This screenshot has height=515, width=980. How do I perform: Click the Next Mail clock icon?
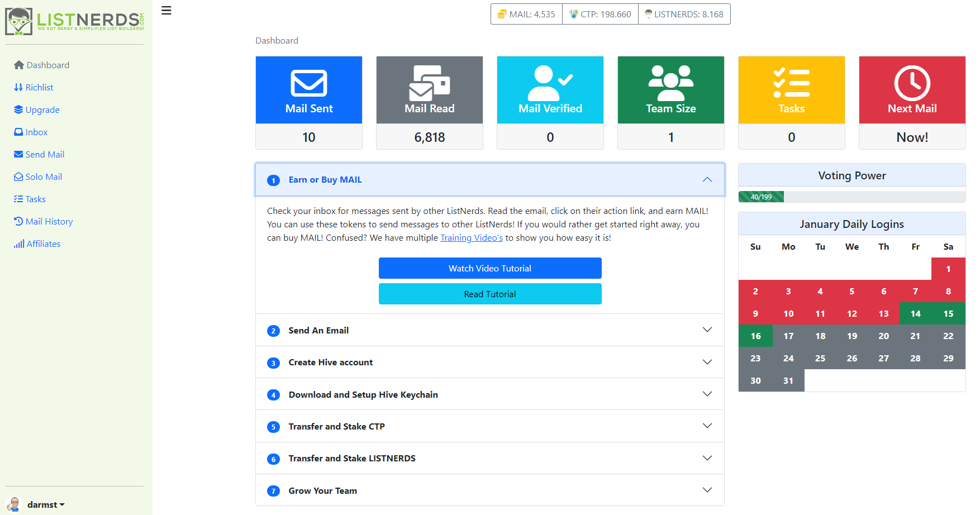pos(912,83)
